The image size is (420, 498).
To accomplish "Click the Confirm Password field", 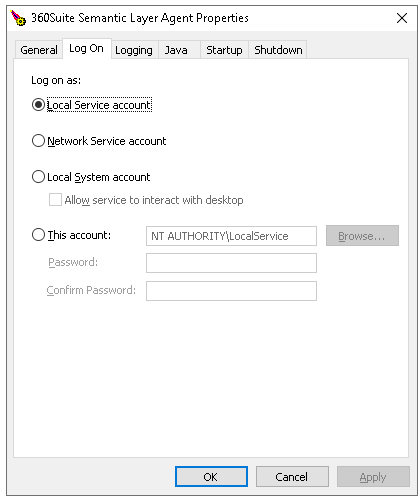I will point(231,291).
